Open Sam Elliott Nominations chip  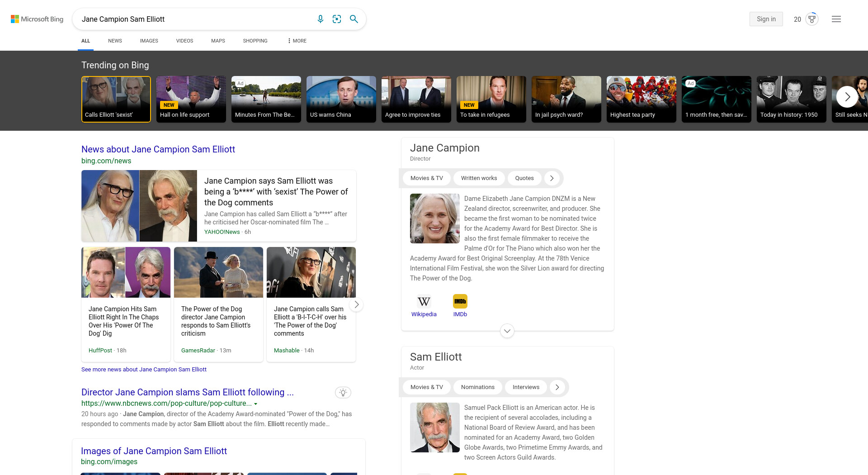pyautogui.click(x=477, y=387)
